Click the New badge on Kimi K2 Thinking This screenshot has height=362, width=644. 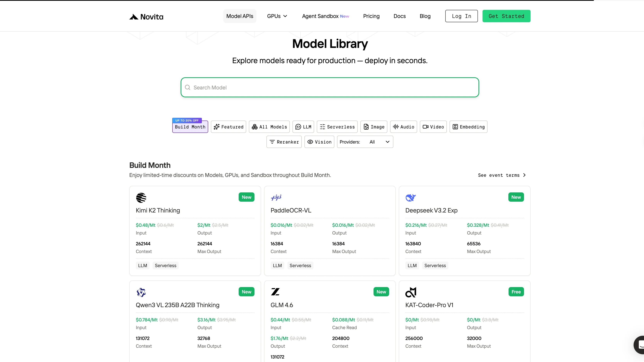click(247, 197)
